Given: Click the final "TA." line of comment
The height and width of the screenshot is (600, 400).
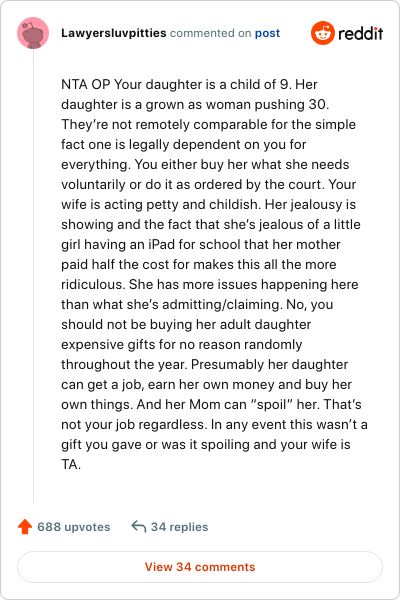Looking at the screenshot, I should coord(71,465).
